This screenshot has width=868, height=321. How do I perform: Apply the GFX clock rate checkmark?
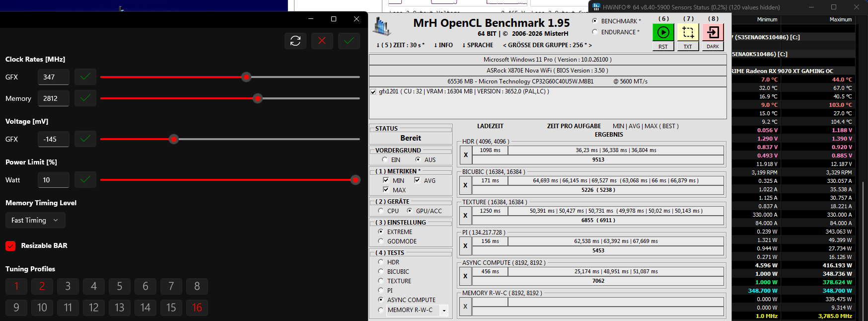(85, 77)
